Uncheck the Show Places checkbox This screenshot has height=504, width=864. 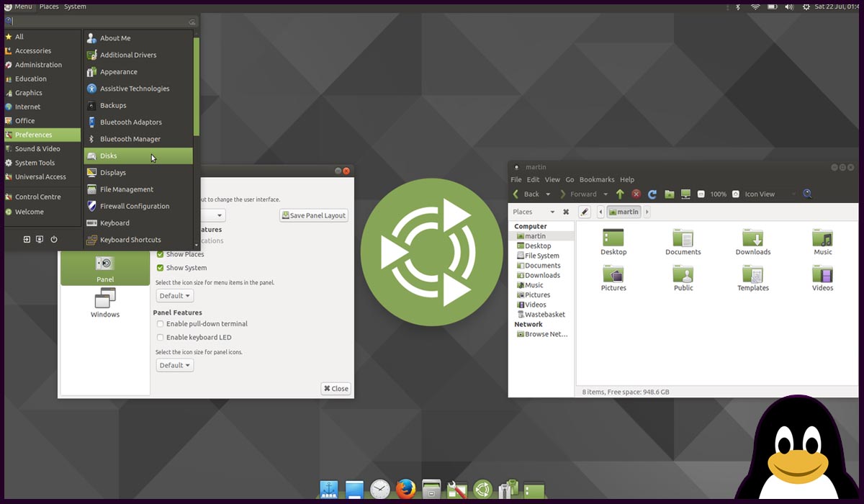point(161,254)
